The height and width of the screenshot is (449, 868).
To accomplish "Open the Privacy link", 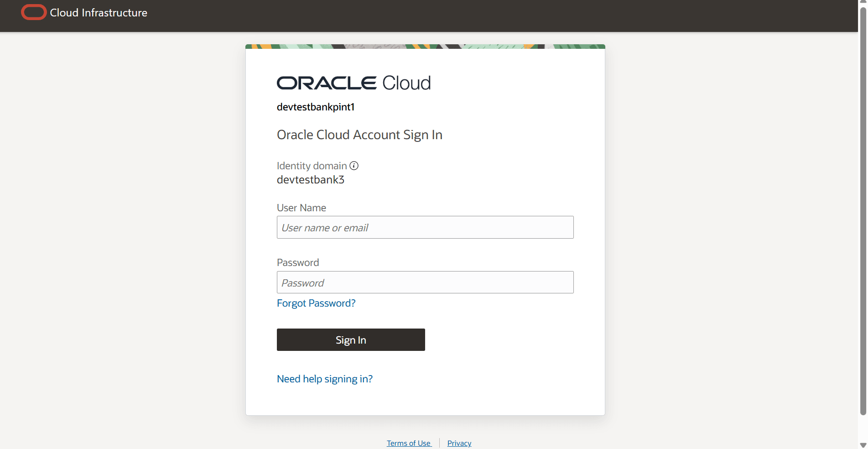I will tap(459, 443).
